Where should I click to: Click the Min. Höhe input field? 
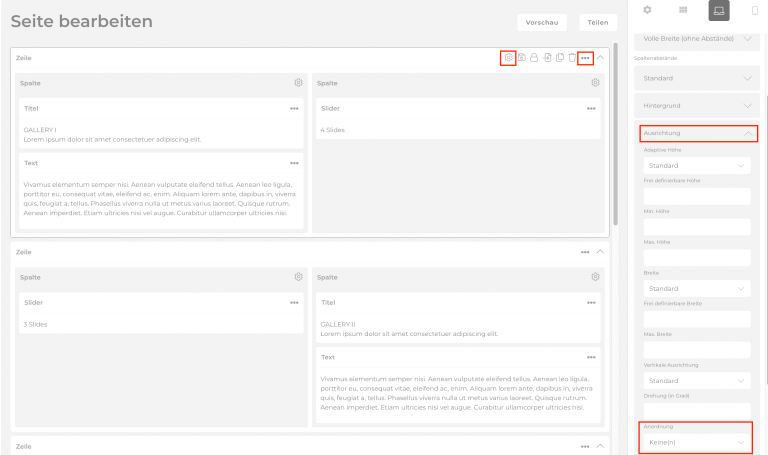tap(697, 227)
